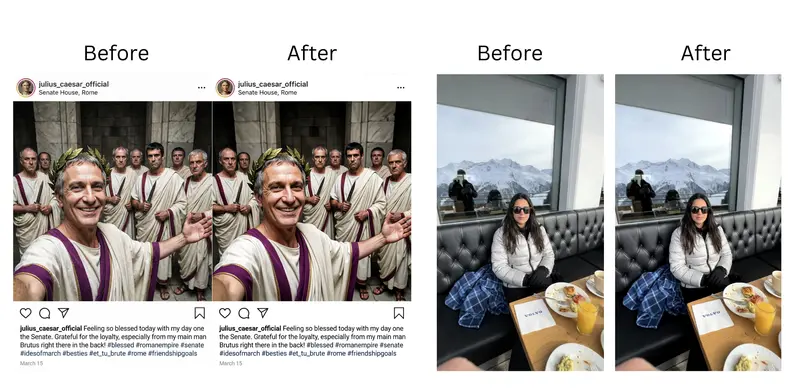The width and height of the screenshot is (800, 391).
Task: Open comments on the After Caesar post
Action: point(244,313)
